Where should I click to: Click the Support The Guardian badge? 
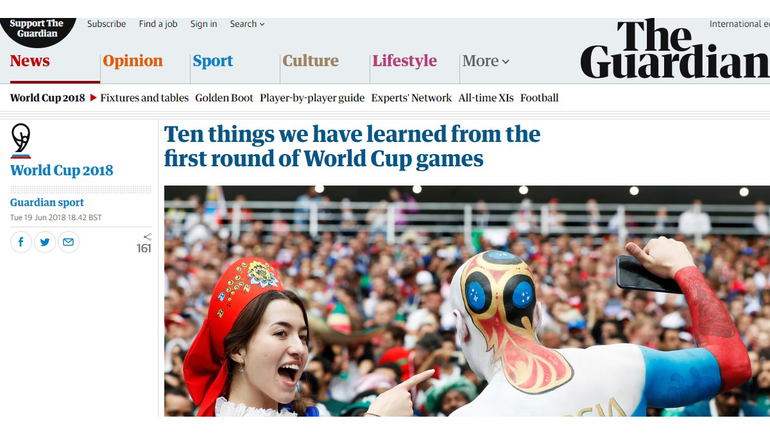click(x=38, y=32)
